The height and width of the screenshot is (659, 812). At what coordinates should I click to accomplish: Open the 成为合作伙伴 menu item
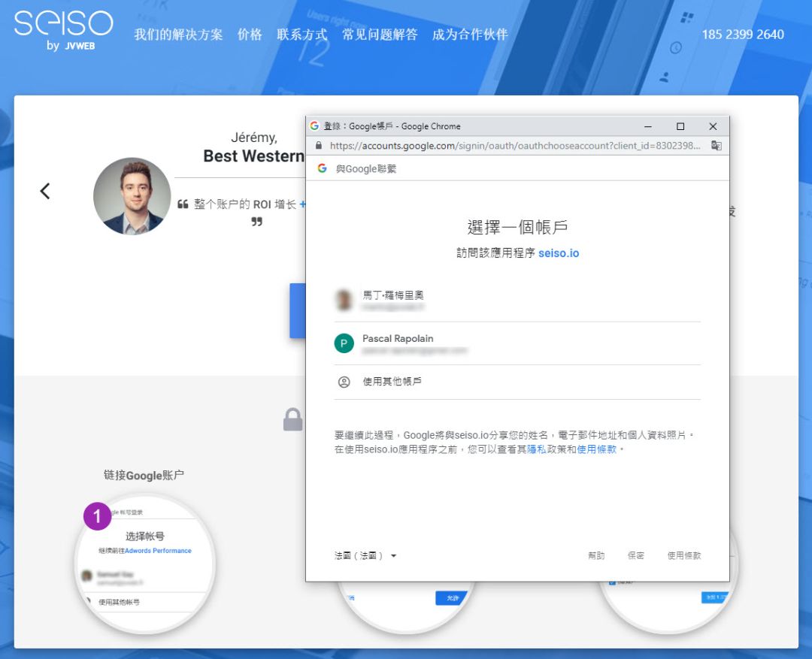[x=470, y=34]
